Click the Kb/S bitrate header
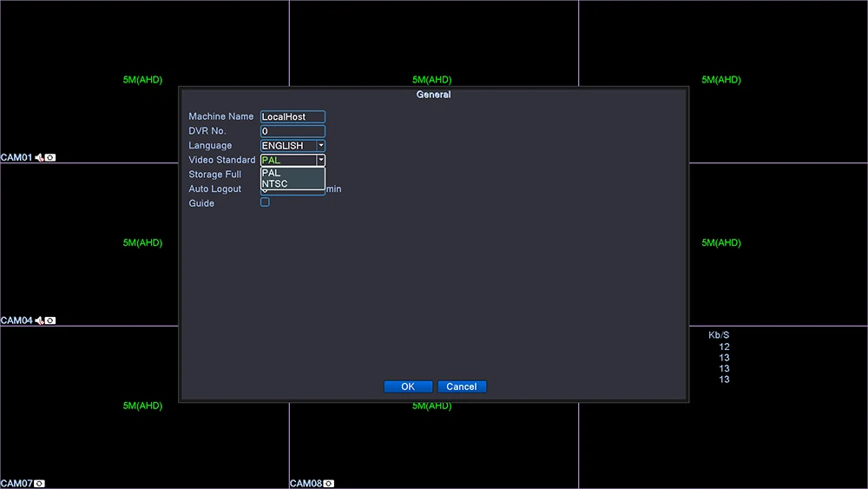The height and width of the screenshot is (489, 868). 719,335
